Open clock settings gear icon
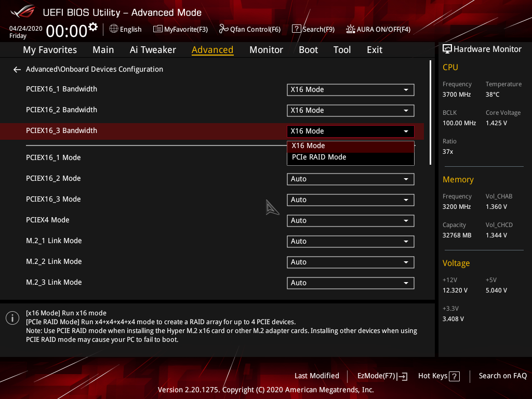 (x=92, y=26)
